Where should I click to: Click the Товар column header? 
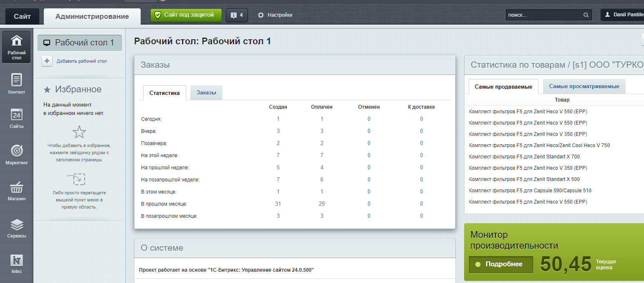562,100
